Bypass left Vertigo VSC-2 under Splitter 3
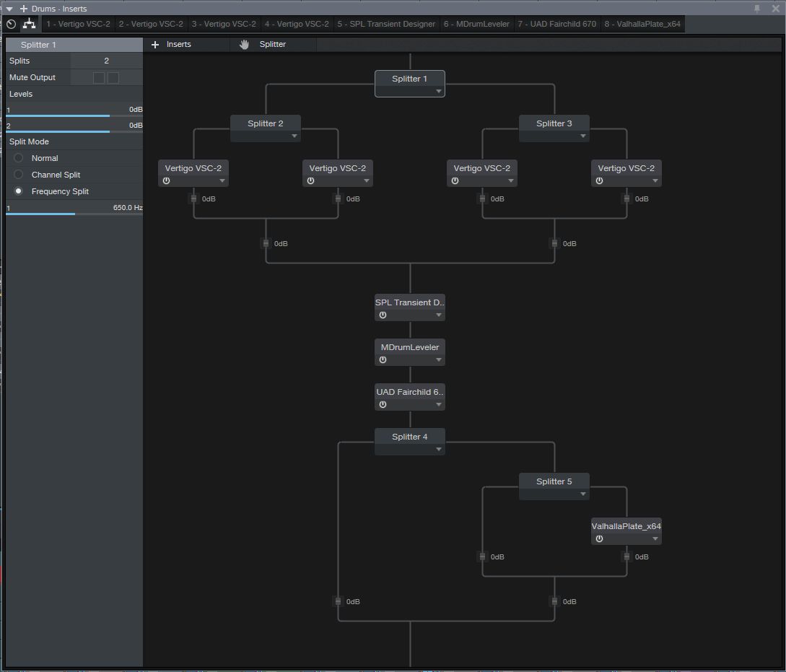The width and height of the screenshot is (786, 672). tap(455, 181)
